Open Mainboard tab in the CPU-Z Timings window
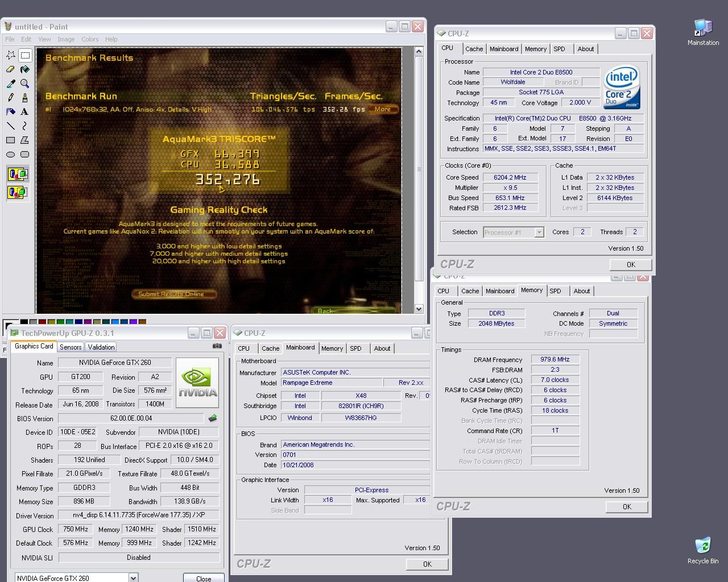The height and width of the screenshot is (582, 728). [x=500, y=291]
